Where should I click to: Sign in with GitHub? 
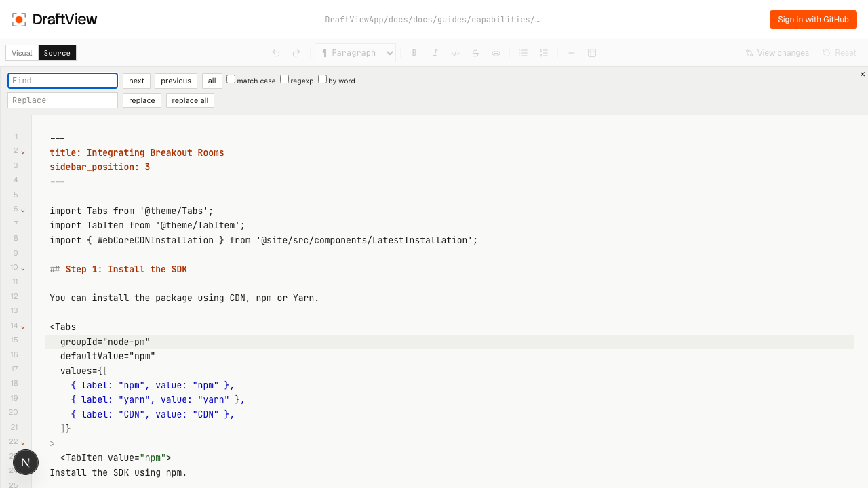[x=813, y=20]
